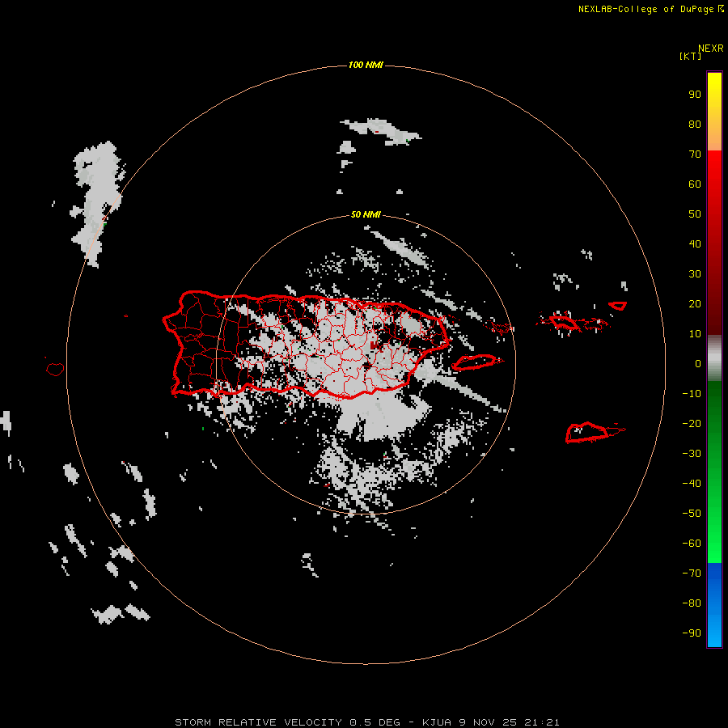Pick the blue segment at color bar bottom
728x728 pixels.
[714, 605]
